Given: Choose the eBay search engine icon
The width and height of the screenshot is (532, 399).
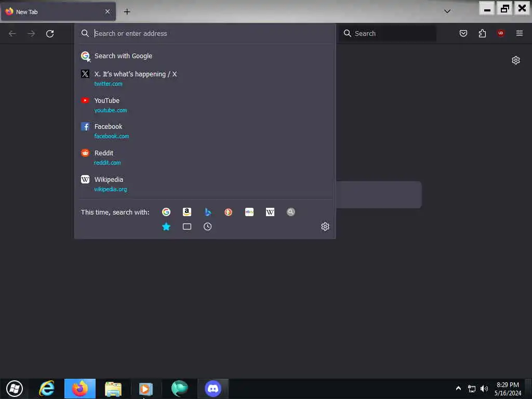Looking at the screenshot, I should (x=249, y=212).
